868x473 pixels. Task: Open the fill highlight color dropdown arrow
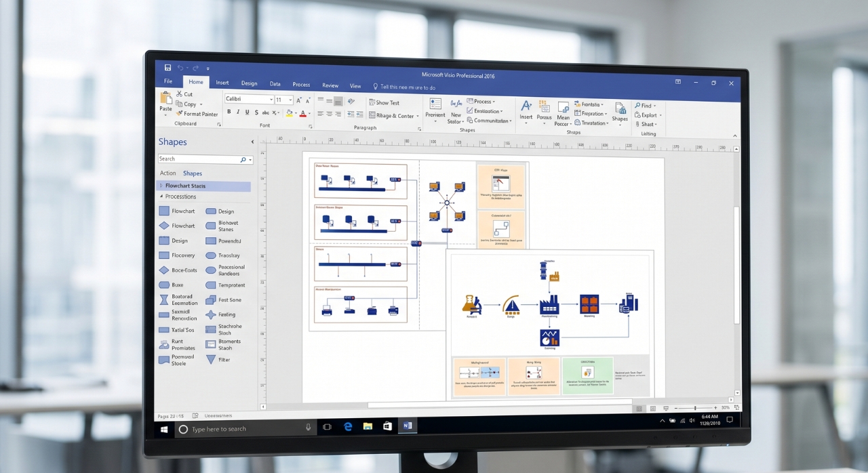pos(296,112)
